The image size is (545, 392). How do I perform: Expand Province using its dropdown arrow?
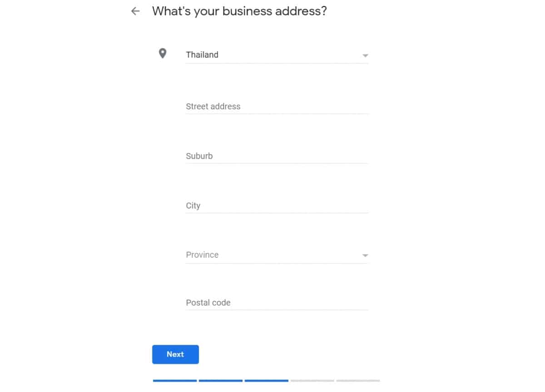tap(365, 256)
